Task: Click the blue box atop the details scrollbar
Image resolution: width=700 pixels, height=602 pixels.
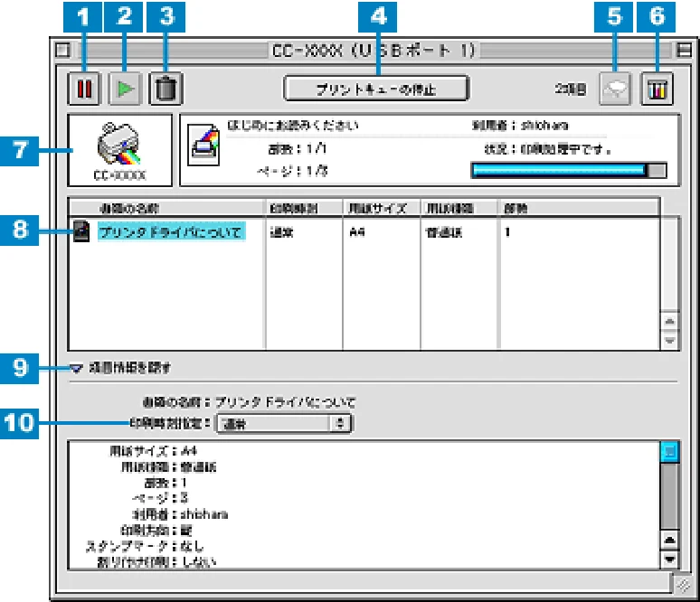Action: 669,452
